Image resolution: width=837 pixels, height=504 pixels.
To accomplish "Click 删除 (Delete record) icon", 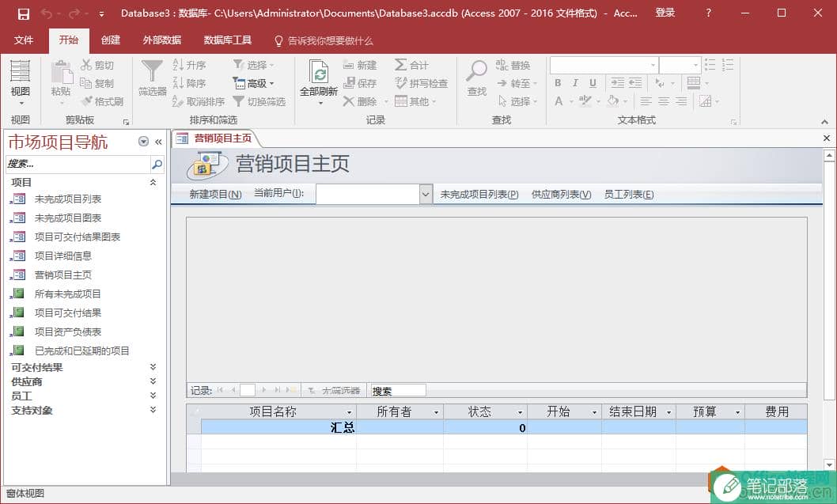I will pos(349,101).
